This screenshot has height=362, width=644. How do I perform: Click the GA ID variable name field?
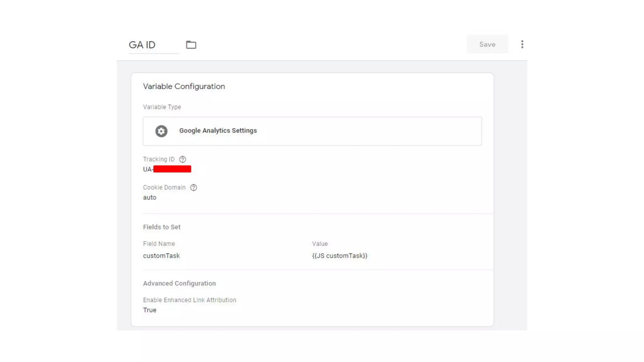153,45
